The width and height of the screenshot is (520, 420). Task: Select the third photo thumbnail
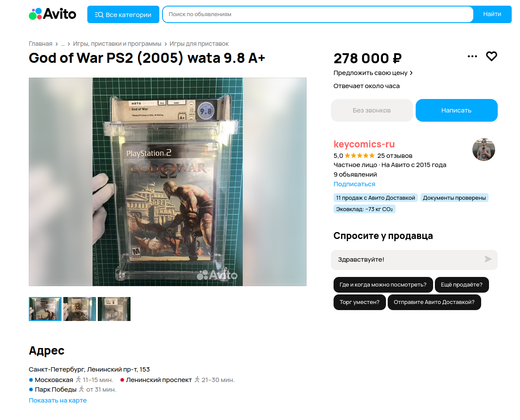coord(114,309)
